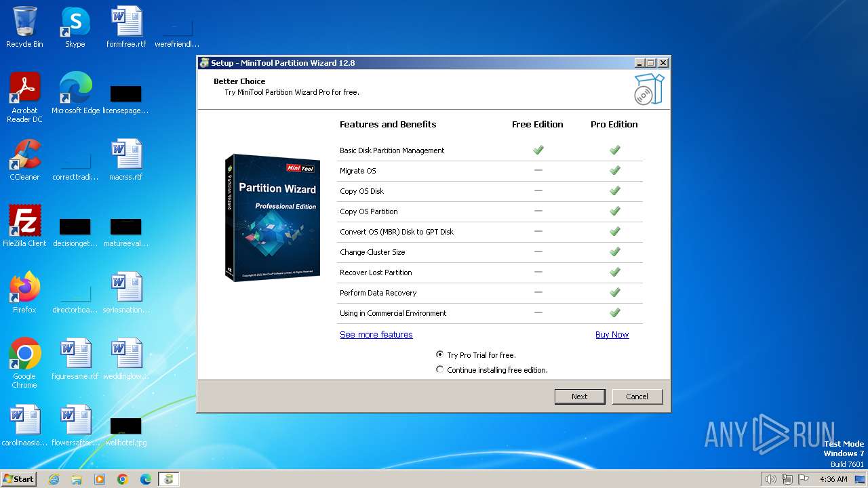Screen dimensions: 868x488
Task: Open seriesnation document icon
Action: [126, 293]
